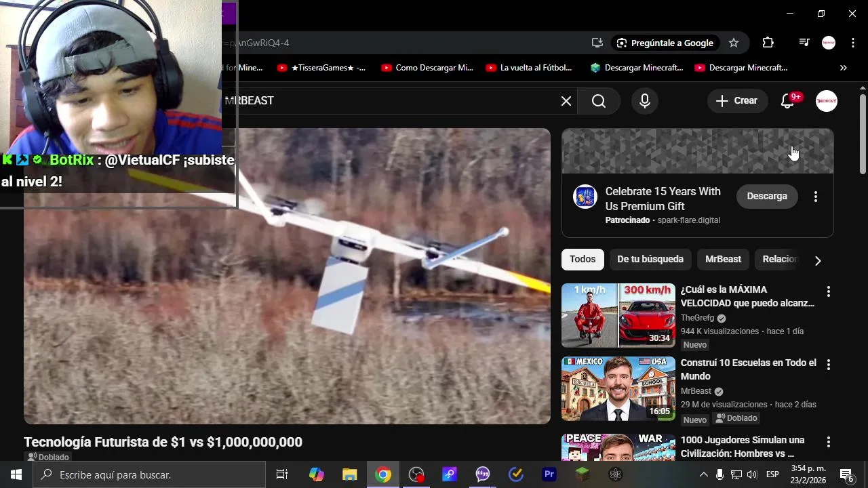Open options for Construí 10 Escuelas video

[x=828, y=365]
